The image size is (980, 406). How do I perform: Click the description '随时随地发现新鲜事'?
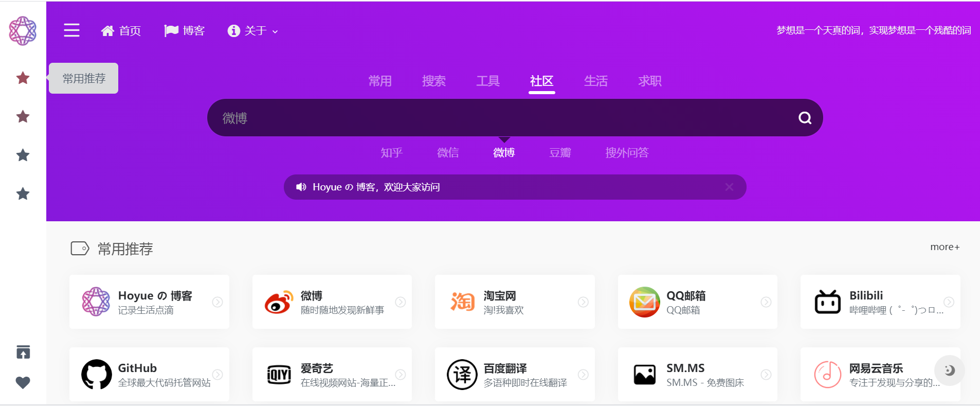(x=342, y=310)
